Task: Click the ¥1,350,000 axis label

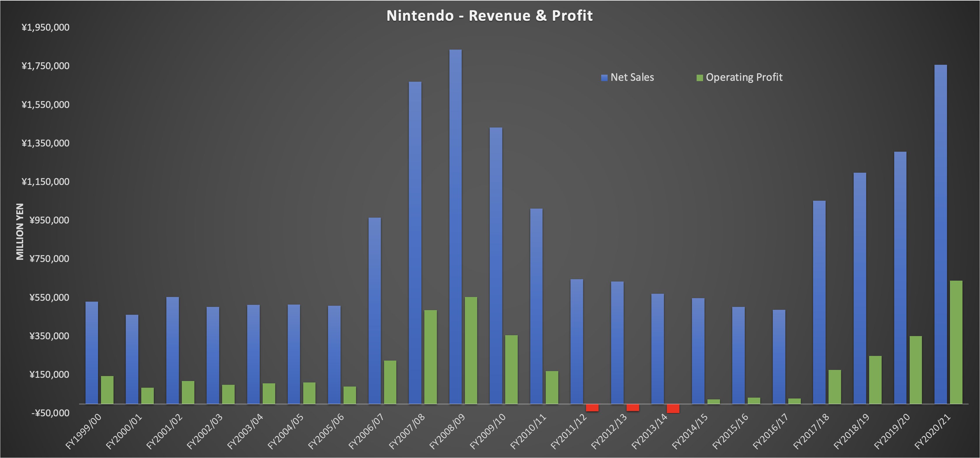Action: [46, 143]
